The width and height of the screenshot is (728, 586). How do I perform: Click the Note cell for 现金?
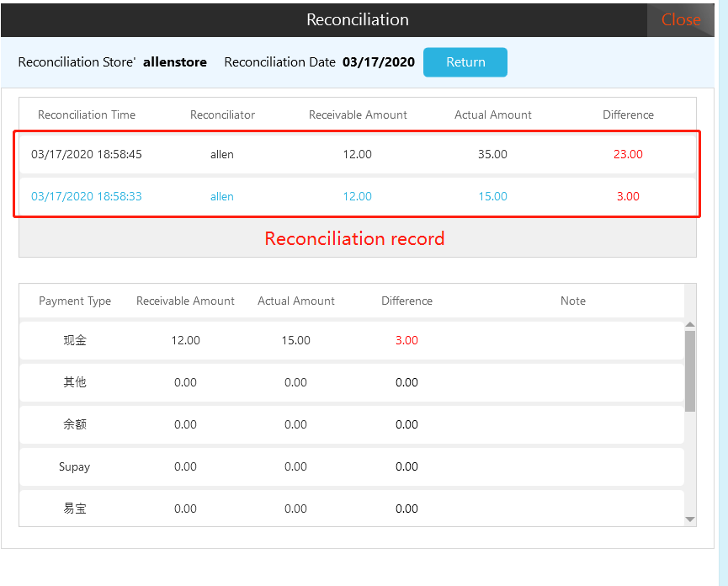572,340
